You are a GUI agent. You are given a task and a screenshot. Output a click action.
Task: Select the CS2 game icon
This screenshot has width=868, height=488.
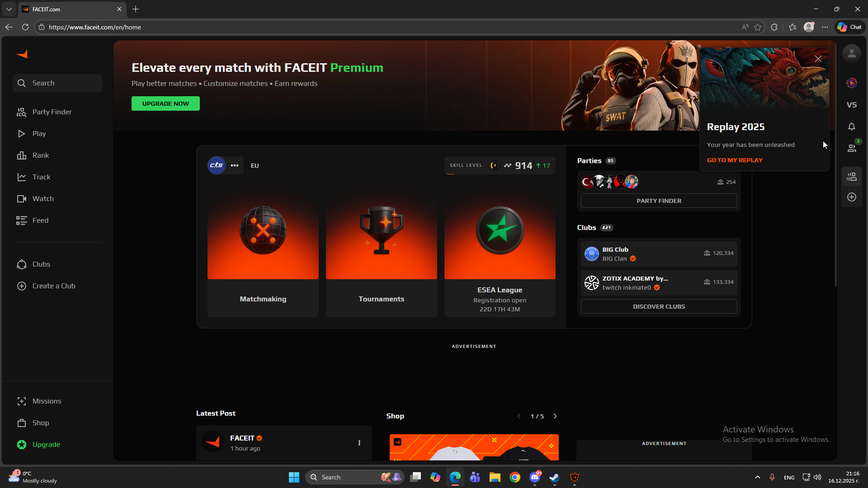217,165
